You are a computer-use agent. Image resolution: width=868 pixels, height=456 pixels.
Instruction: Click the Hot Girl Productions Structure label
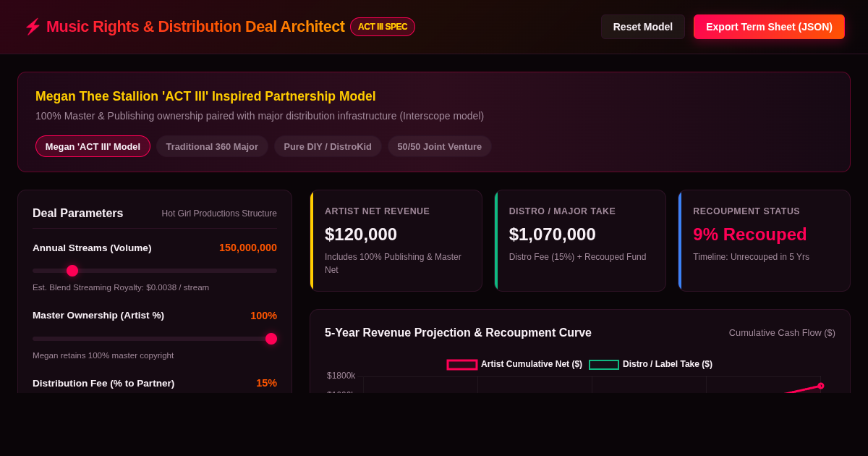coord(219,214)
